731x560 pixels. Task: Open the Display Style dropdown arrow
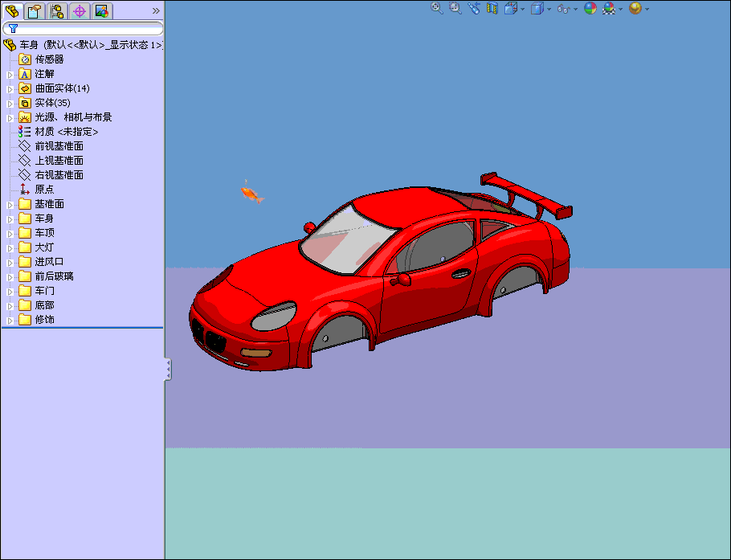pyautogui.click(x=549, y=10)
